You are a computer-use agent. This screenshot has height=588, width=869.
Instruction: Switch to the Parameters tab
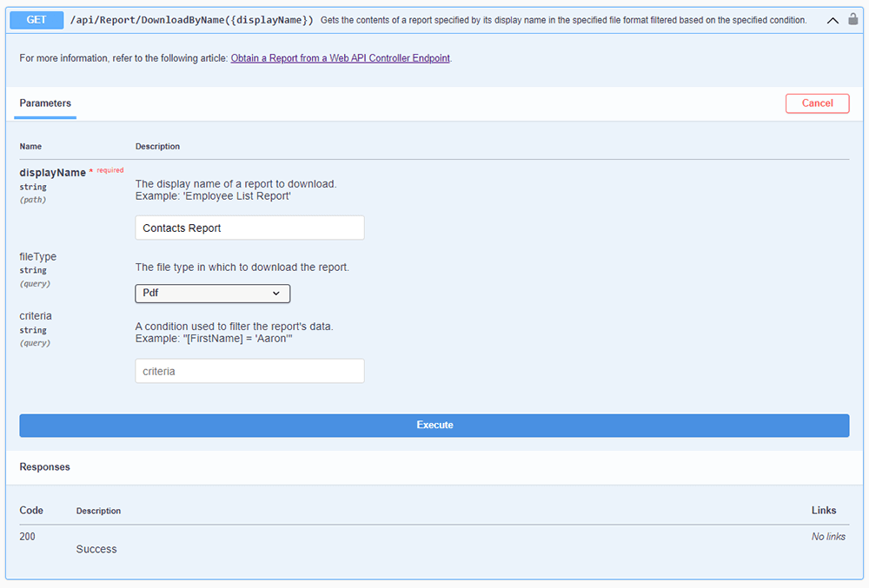tap(44, 102)
